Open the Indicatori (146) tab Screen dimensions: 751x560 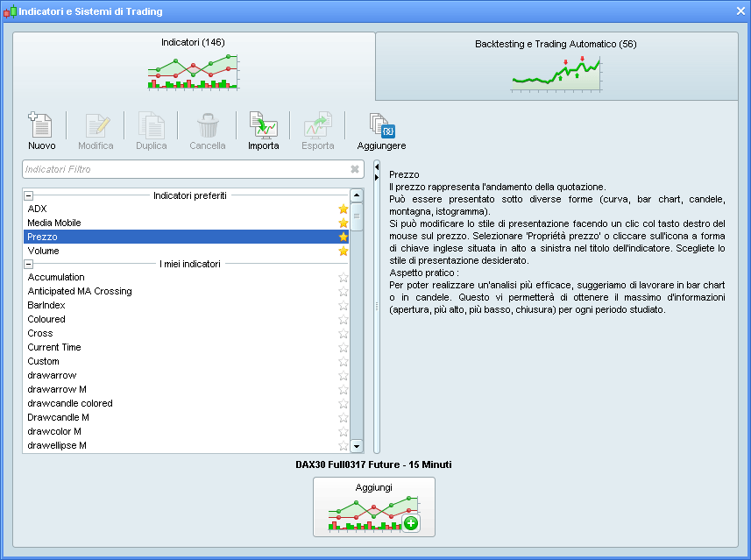point(193,66)
